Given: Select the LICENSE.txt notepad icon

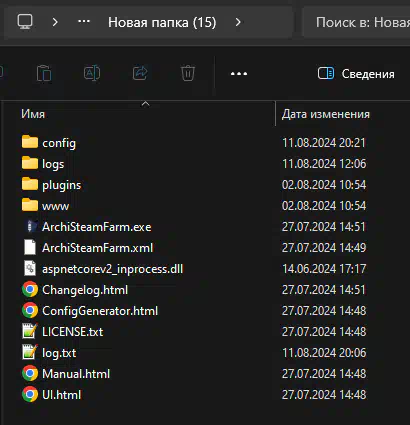Looking at the screenshot, I should 30,331.
